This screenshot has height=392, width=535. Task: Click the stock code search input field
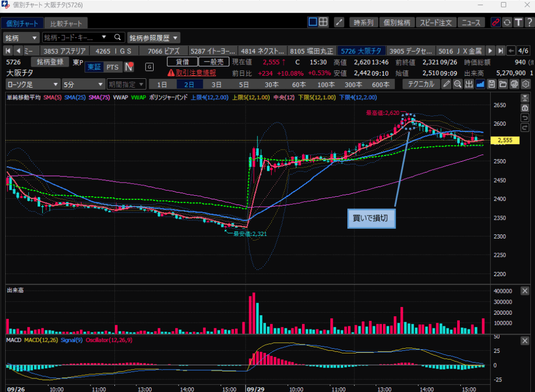click(x=73, y=38)
